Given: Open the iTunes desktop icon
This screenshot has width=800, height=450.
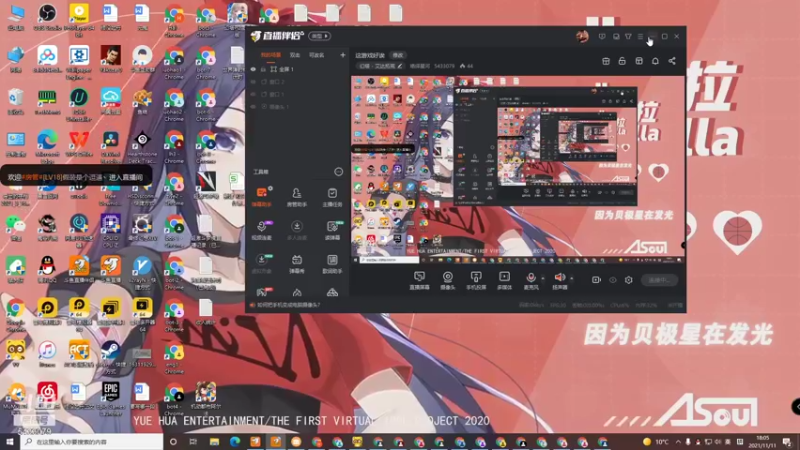Looking at the screenshot, I should [47, 353].
